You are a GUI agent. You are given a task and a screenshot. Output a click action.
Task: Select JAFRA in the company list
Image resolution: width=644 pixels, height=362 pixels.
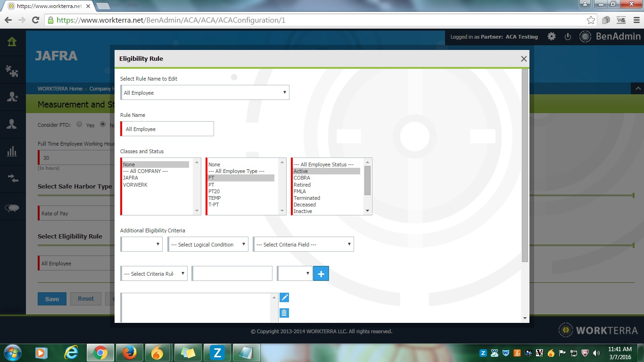(131, 178)
